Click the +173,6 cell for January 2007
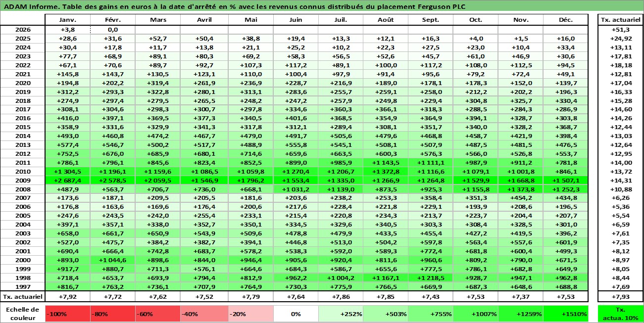Screen dimensions: 644x323 pyautogui.click(x=67, y=198)
